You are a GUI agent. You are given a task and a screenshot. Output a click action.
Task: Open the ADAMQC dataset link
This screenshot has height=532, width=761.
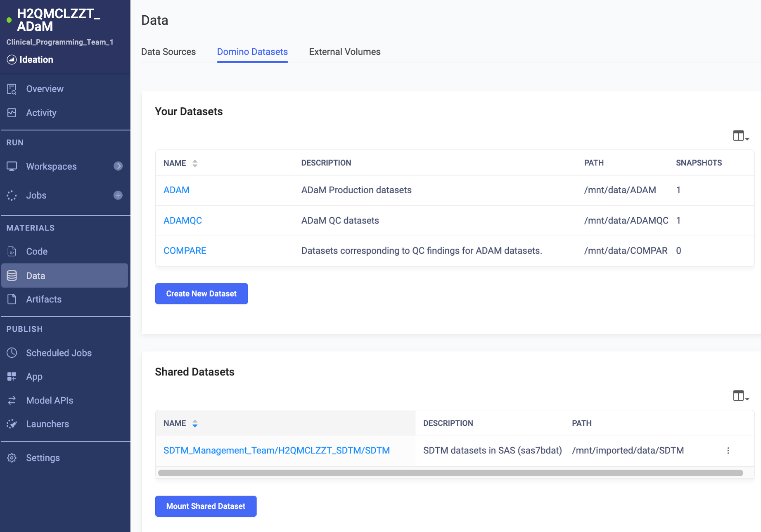(183, 221)
